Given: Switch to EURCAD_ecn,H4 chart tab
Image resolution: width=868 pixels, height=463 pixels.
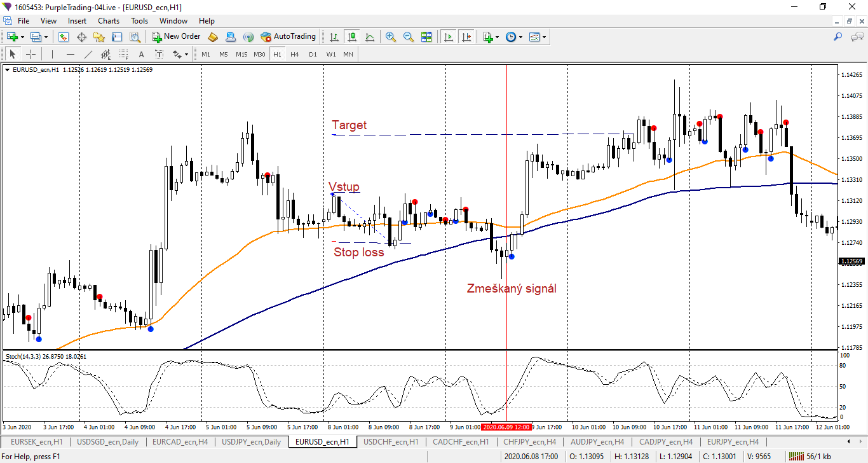Looking at the screenshot, I should pos(180,441).
